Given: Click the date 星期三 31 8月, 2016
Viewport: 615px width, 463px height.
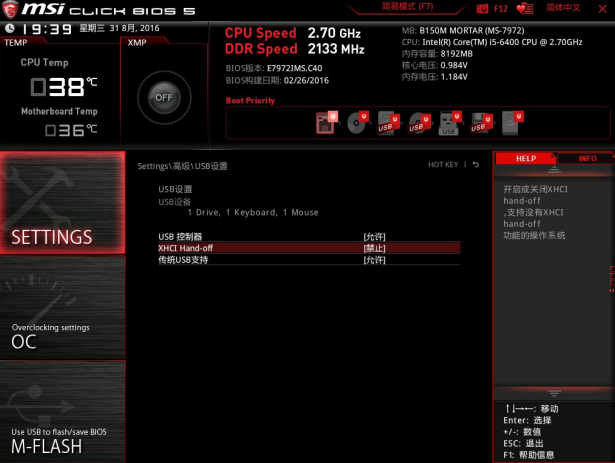Looking at the screenshot, I should 119,28.
